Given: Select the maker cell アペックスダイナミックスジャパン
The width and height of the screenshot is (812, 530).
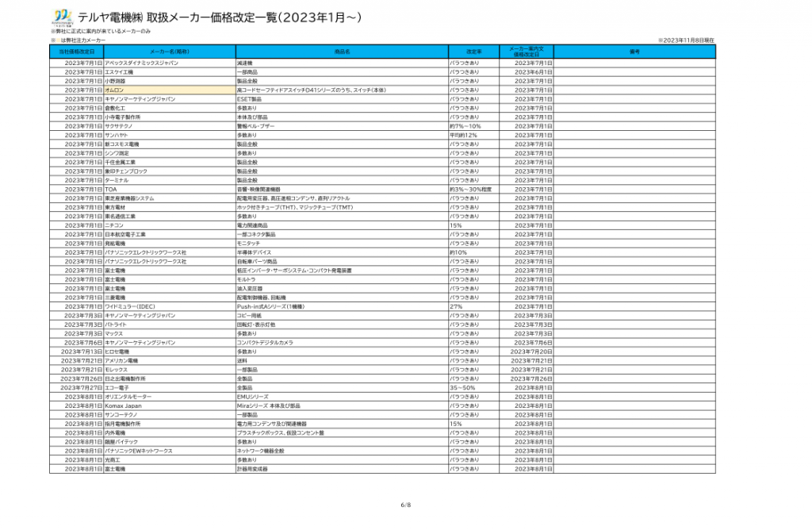Looking at the screenshot, I should (x=170, y=63).
